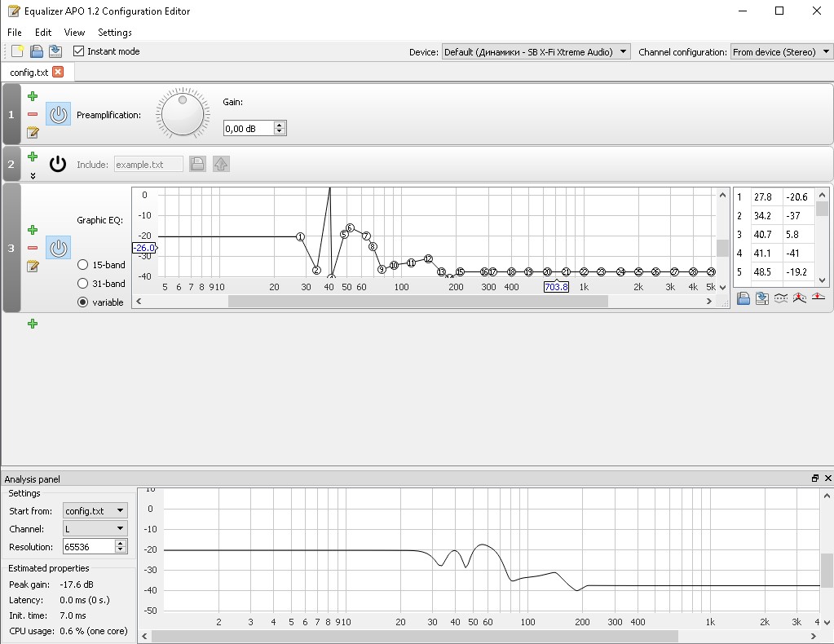Image resolution: width=834 pixels, height=644 pixels.
Task: Open Start from dropdown
Action: 95,511
